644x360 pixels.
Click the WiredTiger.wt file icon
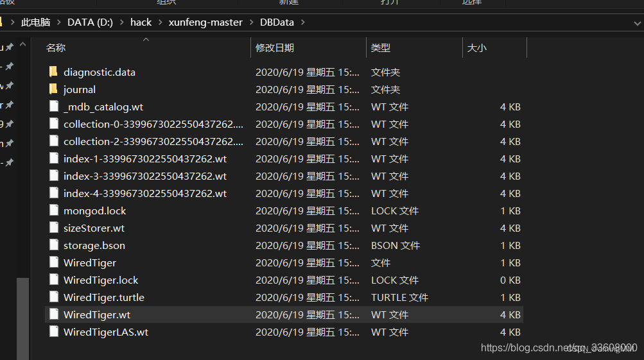[x=54, y=314]
